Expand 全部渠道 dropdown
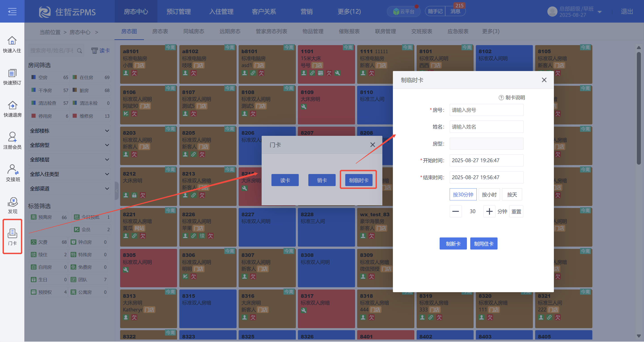Screen dimensions: 644x342 tap(69, 188)
